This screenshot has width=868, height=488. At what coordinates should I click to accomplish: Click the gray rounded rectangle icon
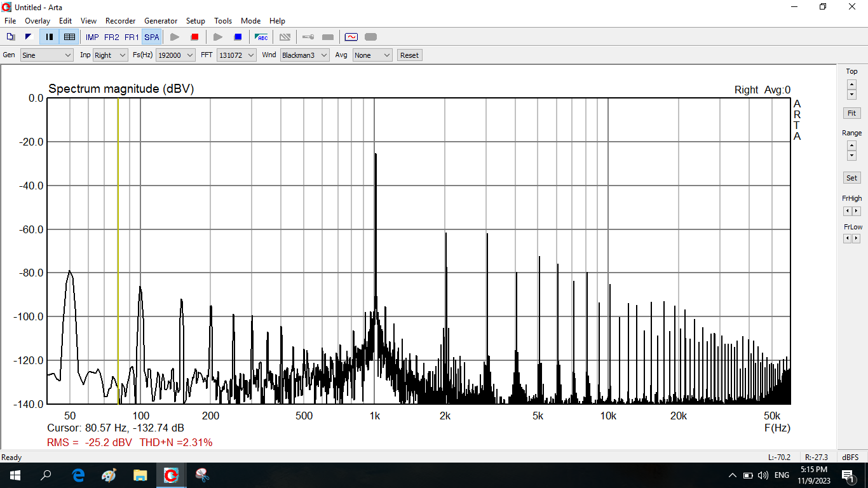(371, 37)
